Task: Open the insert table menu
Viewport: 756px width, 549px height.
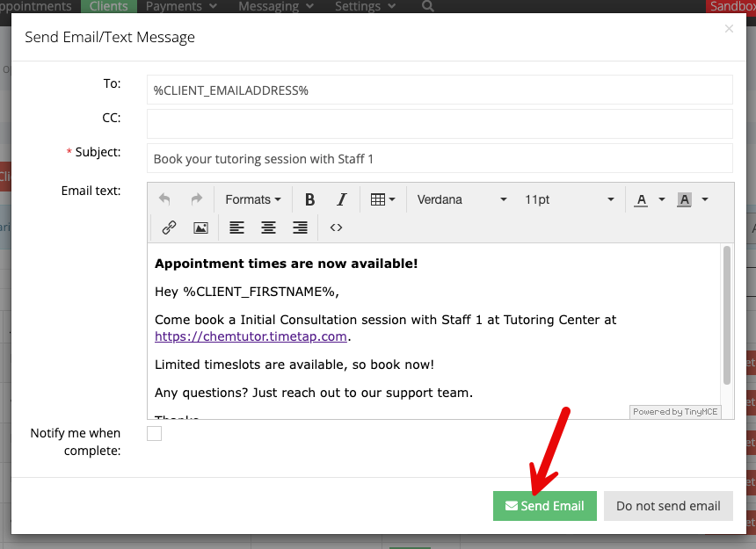Action: [382, 199]
